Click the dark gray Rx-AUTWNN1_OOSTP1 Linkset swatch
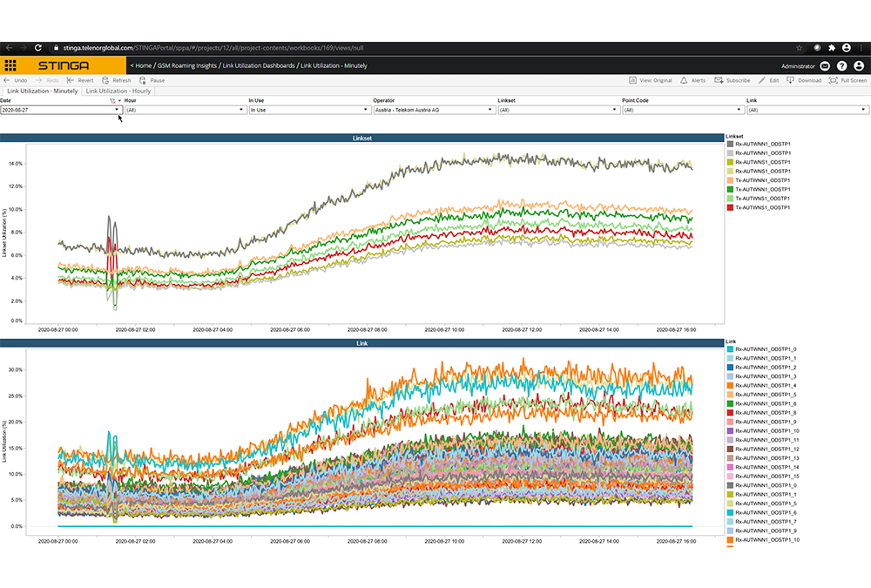Image resolution: width=871 pixels, height=588 pixels. pyautogui.click(x=731, y=144)
